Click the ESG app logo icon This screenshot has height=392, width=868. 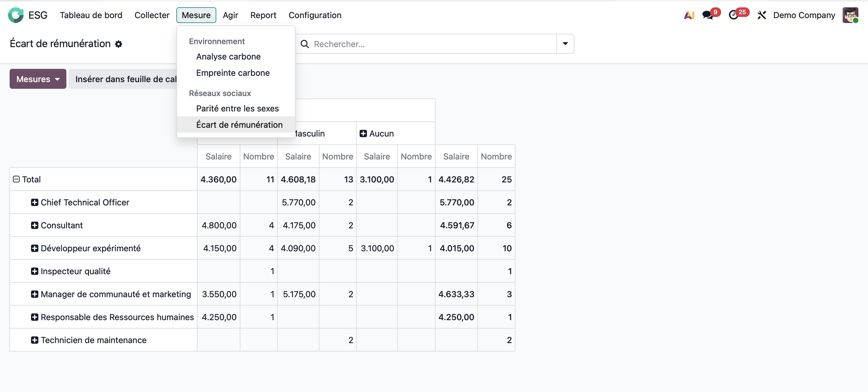[x=16, y=15]
